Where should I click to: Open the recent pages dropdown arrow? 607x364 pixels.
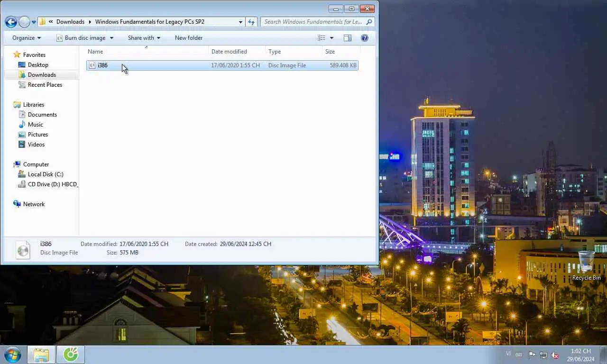34,22
